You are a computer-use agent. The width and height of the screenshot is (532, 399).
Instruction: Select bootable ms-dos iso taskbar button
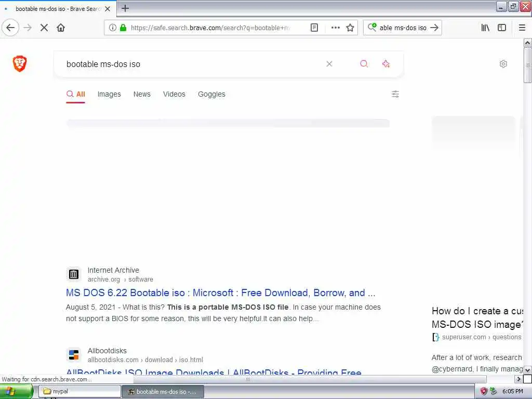[163, 392]
